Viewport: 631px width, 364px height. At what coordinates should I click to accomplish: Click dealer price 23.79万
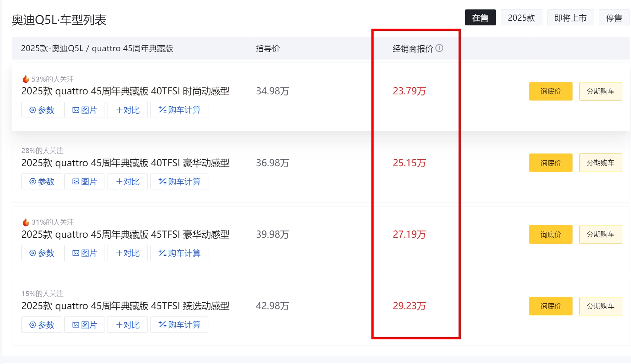[x=409, y=91]
